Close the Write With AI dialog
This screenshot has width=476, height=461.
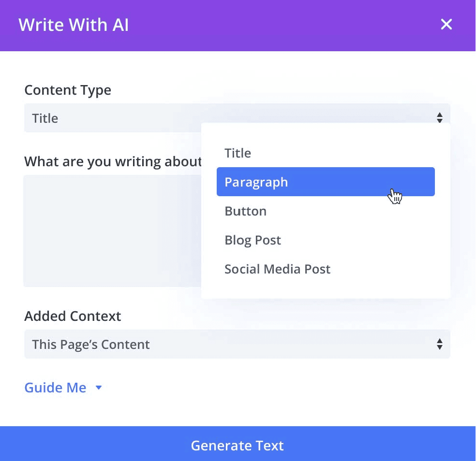click(446, 24)
